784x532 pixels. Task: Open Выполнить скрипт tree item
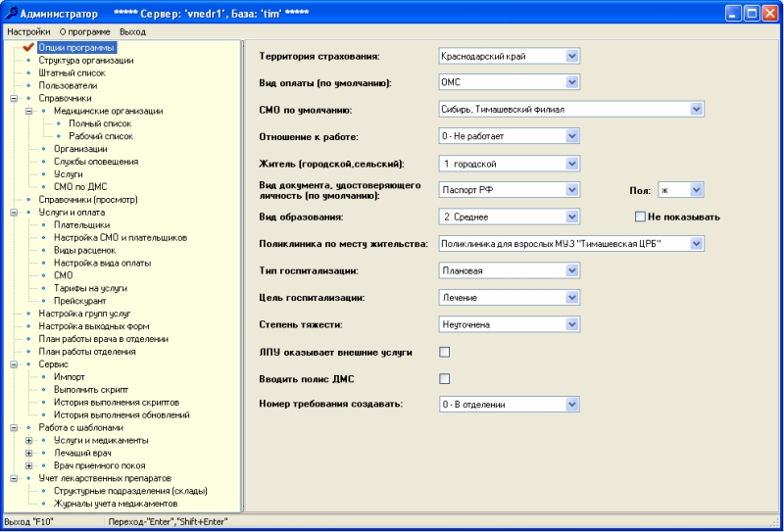point(91,390)
